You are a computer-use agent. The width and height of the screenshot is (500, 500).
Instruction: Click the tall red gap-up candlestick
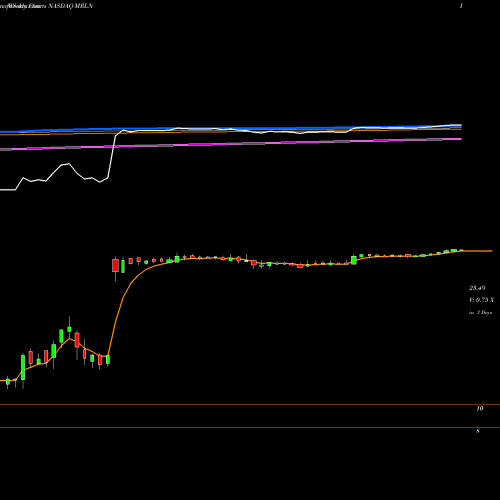[x=115, y=266]
